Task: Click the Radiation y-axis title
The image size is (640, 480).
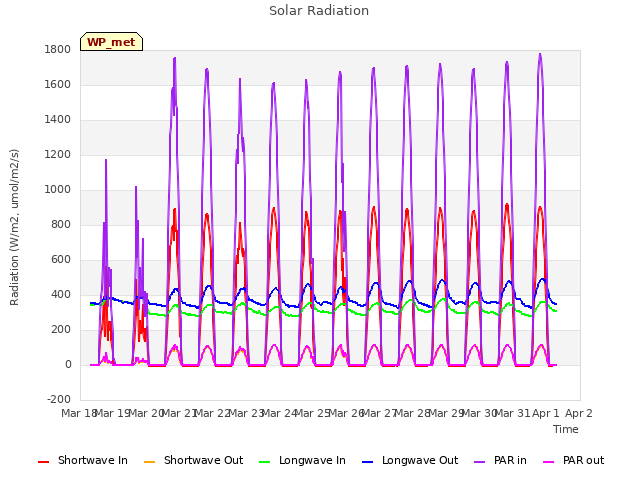Action: 14,227
